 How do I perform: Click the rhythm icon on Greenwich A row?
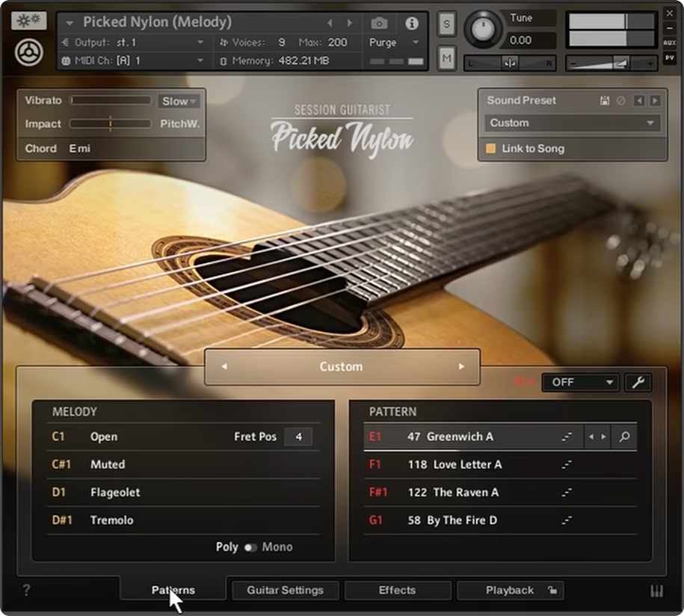pyautogui.click(x=567, y=437)
